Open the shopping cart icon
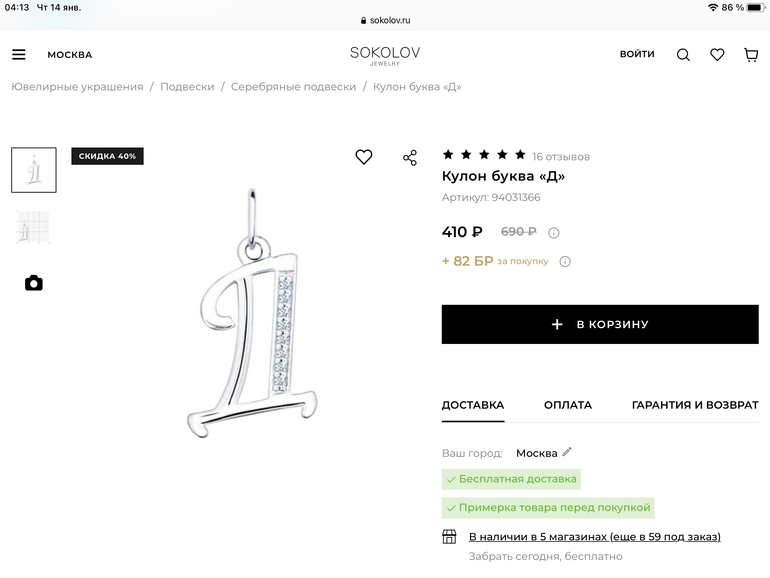The image size is (770, 578). [x=751, y=55]
